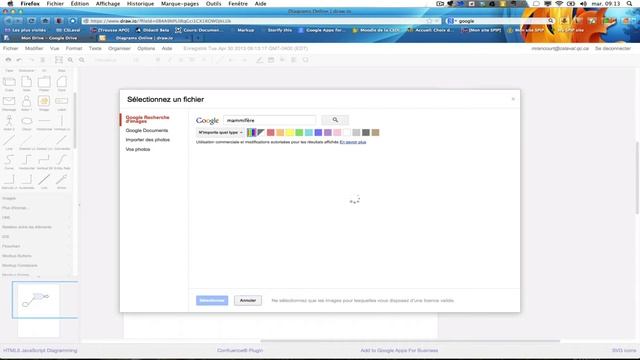Switch to Vos photos tab

(x=138, y=149)
